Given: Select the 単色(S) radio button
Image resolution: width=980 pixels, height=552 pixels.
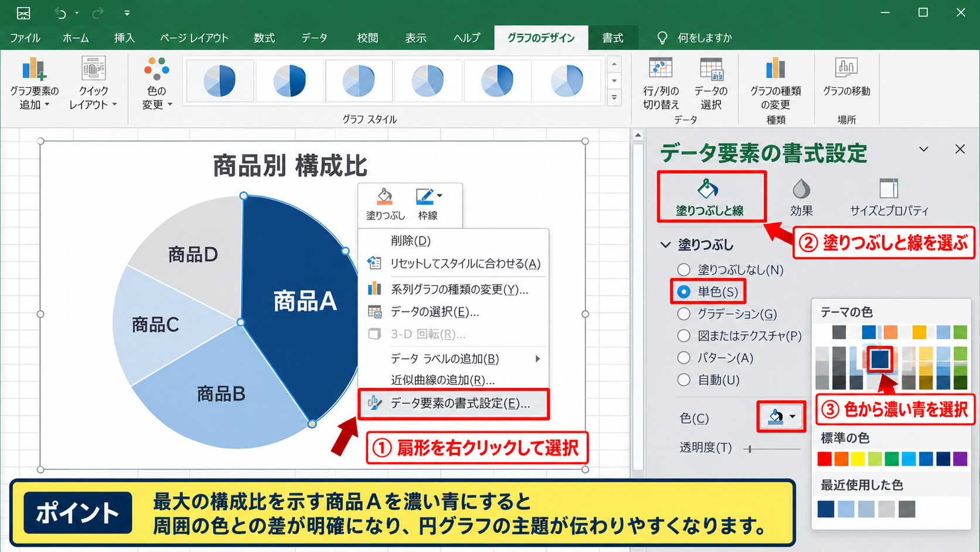Looking at the screenshot, I should coord(683,292).
